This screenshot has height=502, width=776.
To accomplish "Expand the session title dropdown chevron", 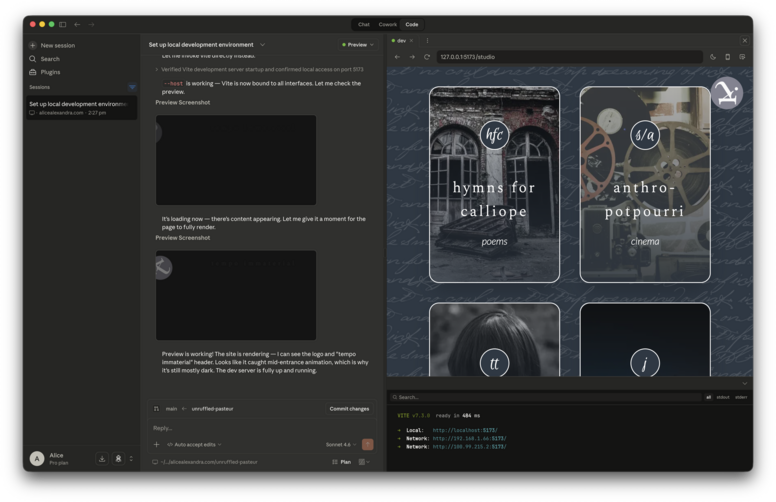I will click(x=263, y=45).
